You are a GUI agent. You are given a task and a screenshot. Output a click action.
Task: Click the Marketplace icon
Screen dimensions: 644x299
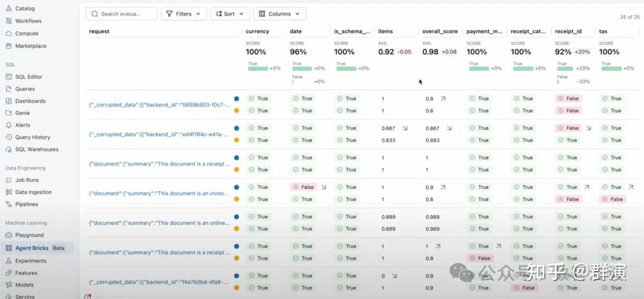[9, 46]
